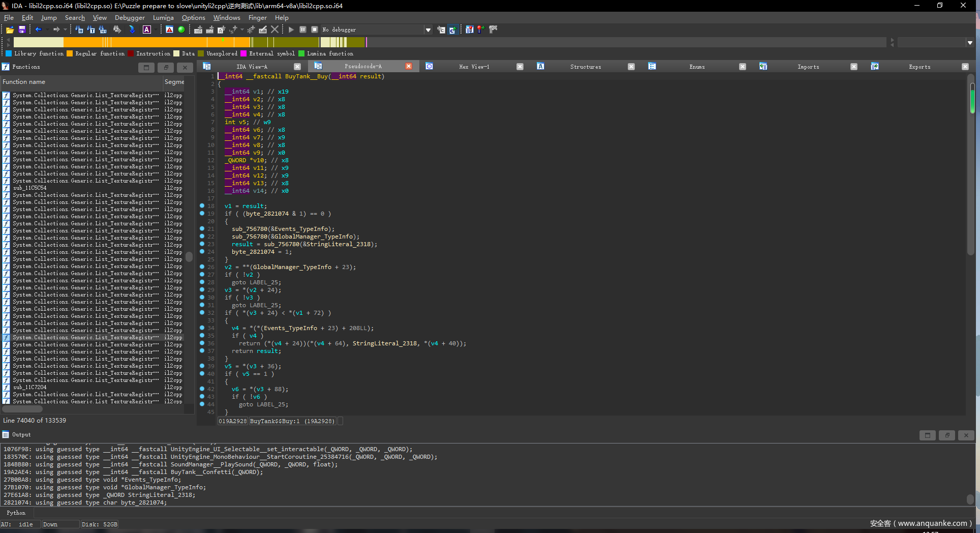Viewport: 980px width, 533px height.
Task: Open the 'No debugger' dropdown
Action: [x=428, y=30]
